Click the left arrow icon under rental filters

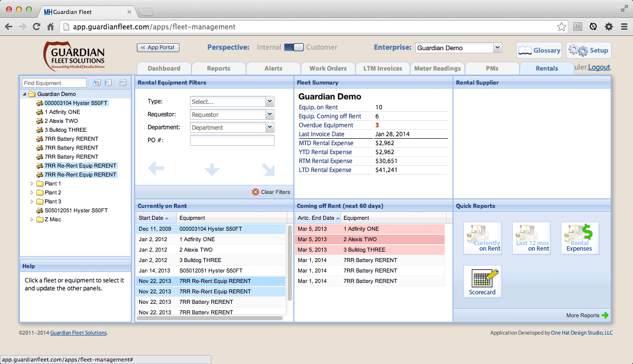point(156,169)
